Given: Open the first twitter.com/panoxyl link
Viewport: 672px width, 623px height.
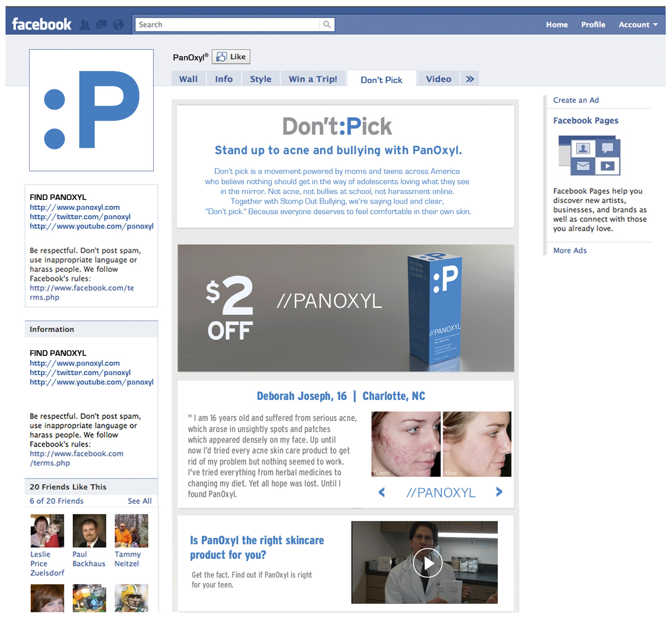Looking at the screenshot, I should coord(80,217).
